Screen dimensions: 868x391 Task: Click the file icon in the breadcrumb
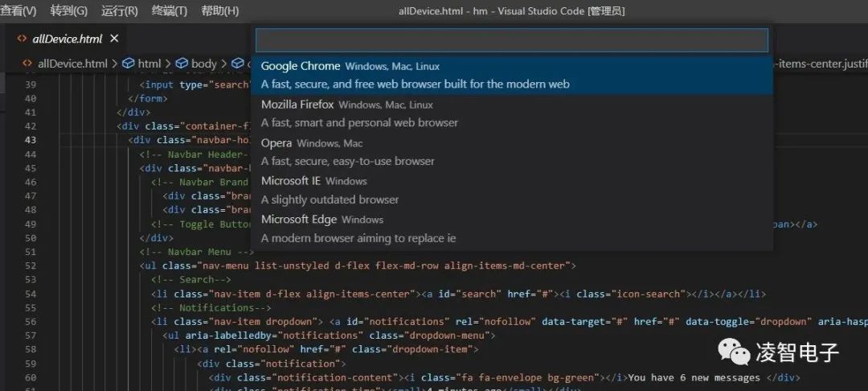click(27, 64)
